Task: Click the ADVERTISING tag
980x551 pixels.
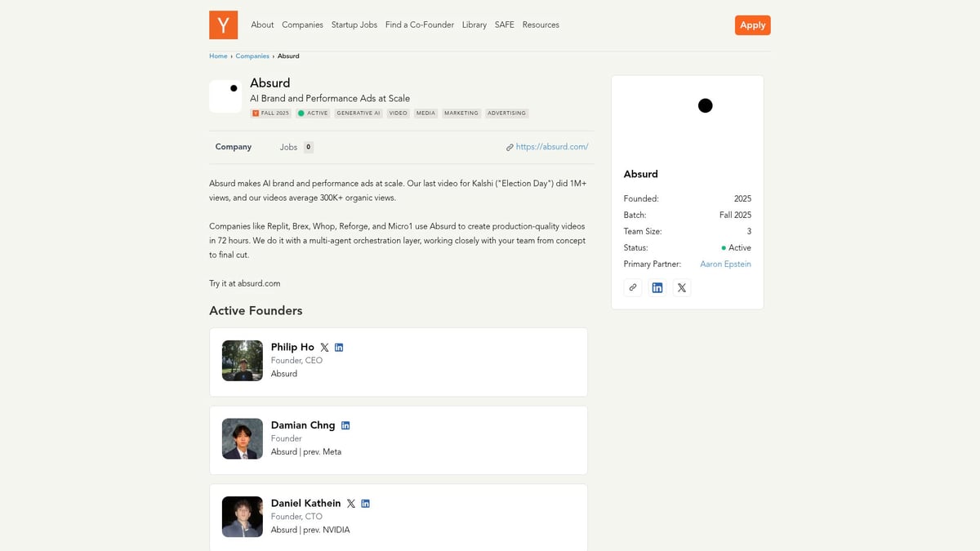Action: click(x=507, y=113)
